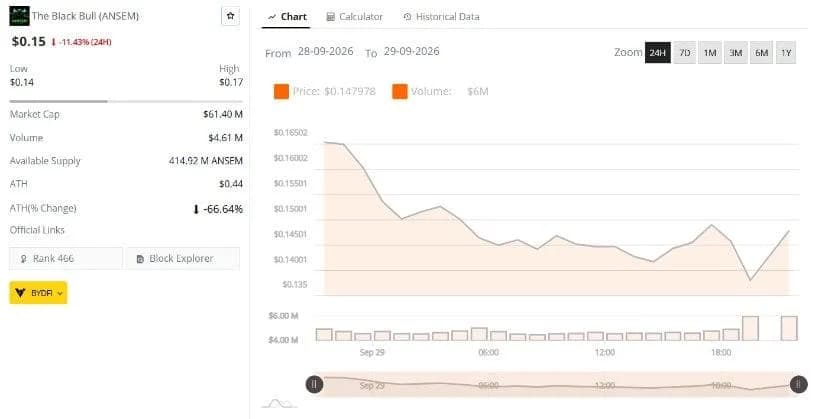This screenshot has height=419, width=825.
Task: Click the From date field 28-09-2026
Action: click(326, 52)
